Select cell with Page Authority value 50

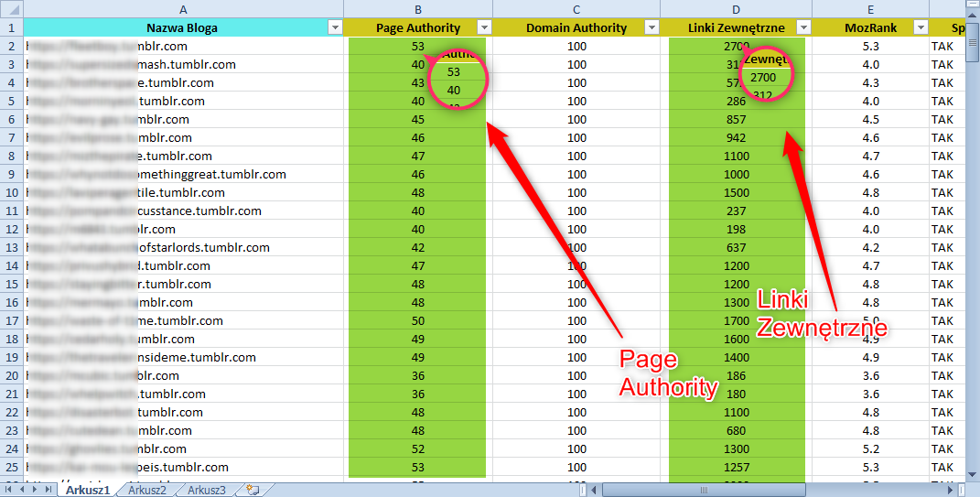(417, 321)
